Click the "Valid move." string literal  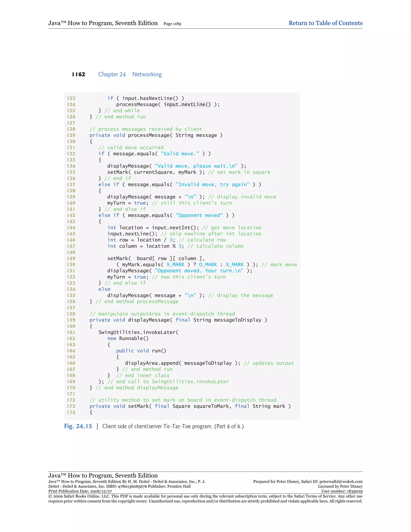[180, 154]
